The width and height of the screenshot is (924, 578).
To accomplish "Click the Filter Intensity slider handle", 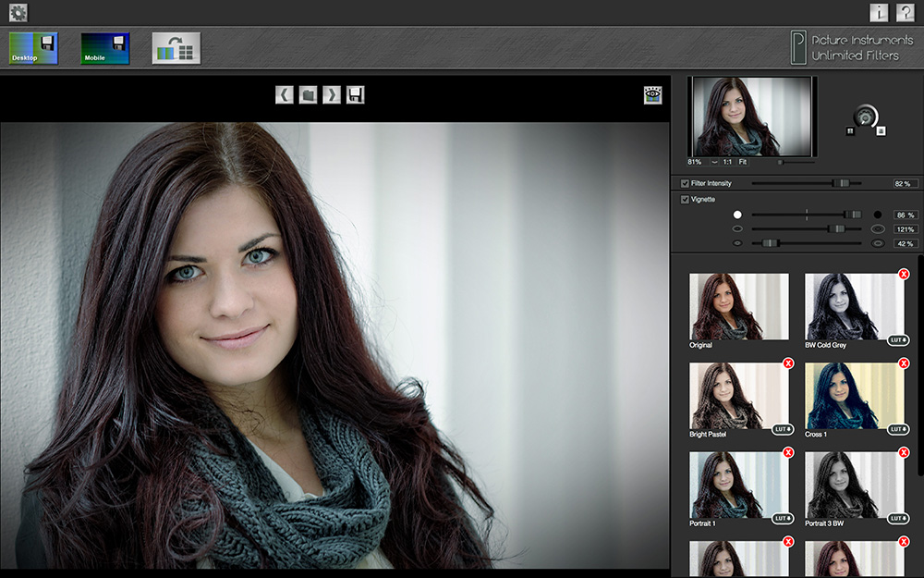I will (842, 183).
